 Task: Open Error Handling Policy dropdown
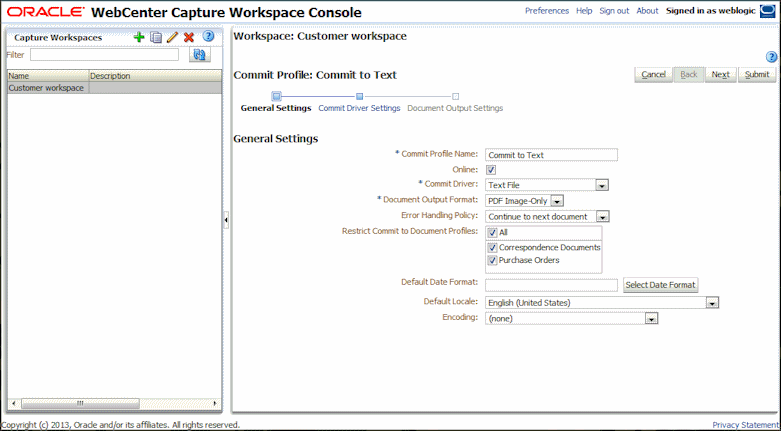click(603, 217)
